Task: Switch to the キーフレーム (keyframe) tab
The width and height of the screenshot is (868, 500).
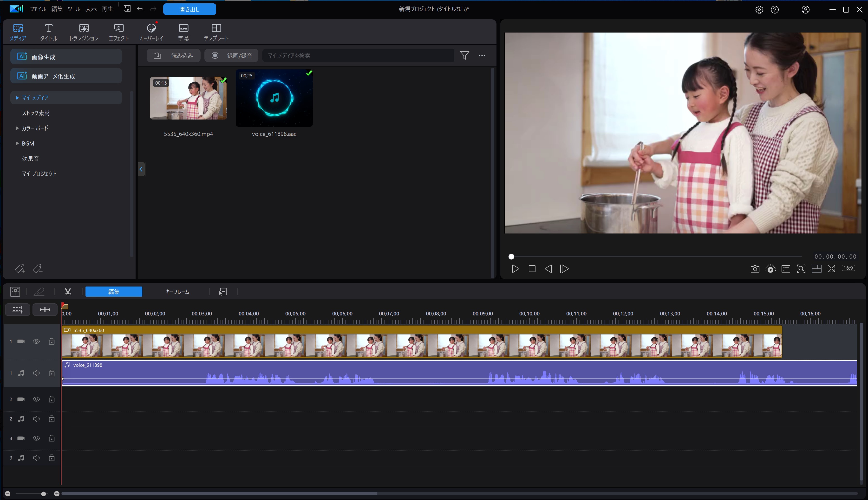Action: coord(177,292)
